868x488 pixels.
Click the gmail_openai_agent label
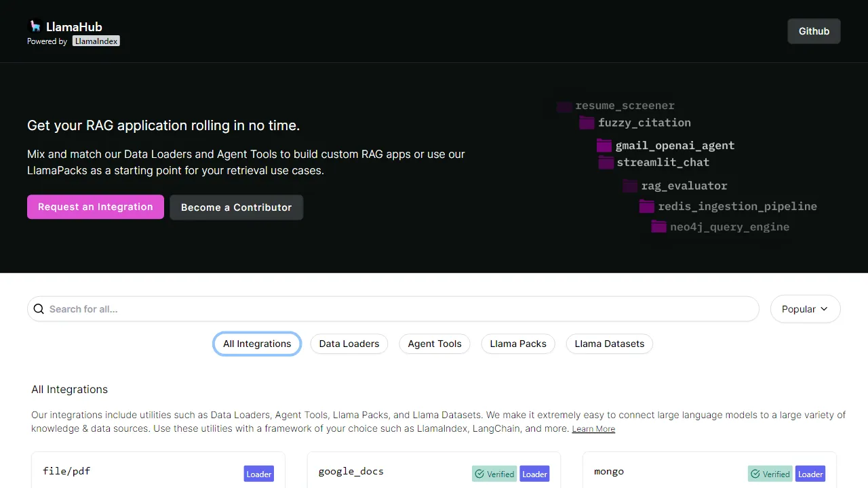pyautogui.click(x=675, y=146)
